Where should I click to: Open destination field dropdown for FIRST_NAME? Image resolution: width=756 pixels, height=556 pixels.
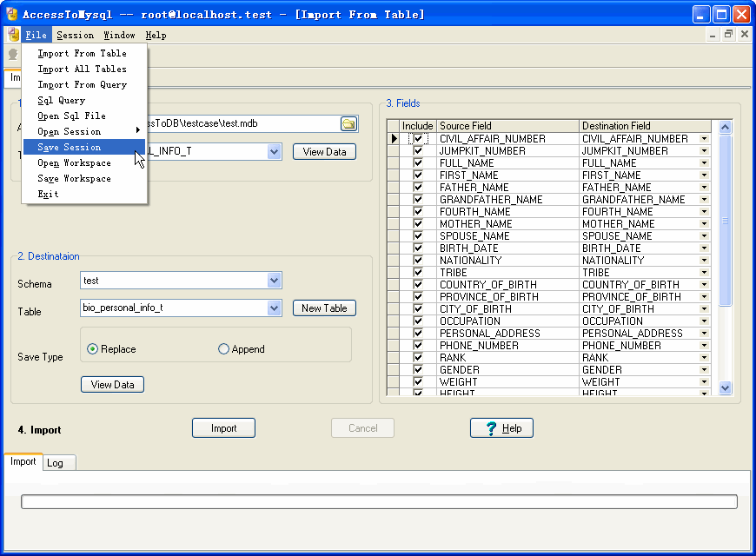705,175
